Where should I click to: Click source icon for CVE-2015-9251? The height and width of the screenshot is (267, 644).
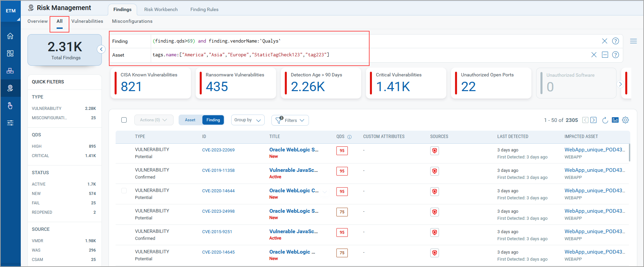[x=435, y=232]
